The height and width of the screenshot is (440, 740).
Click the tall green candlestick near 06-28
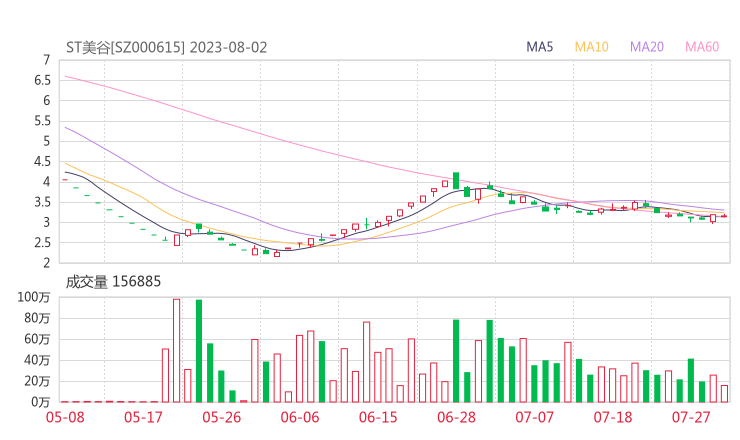tap(456, 181)
